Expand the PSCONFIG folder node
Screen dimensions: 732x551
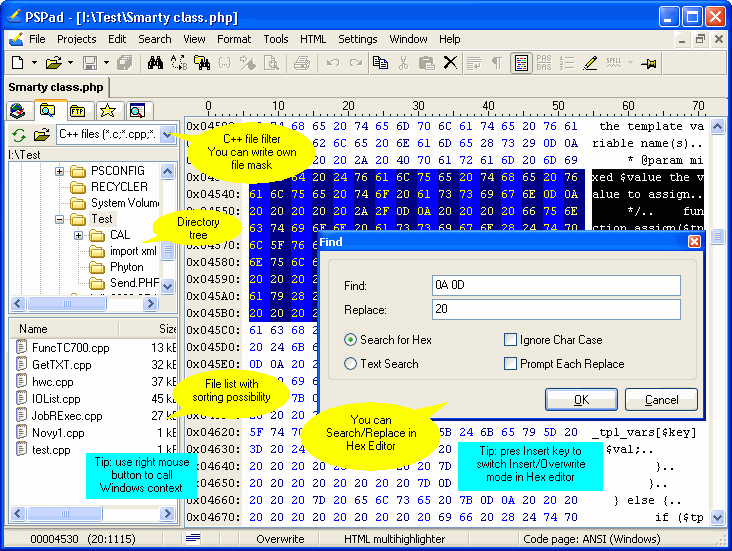coord(60,171)
